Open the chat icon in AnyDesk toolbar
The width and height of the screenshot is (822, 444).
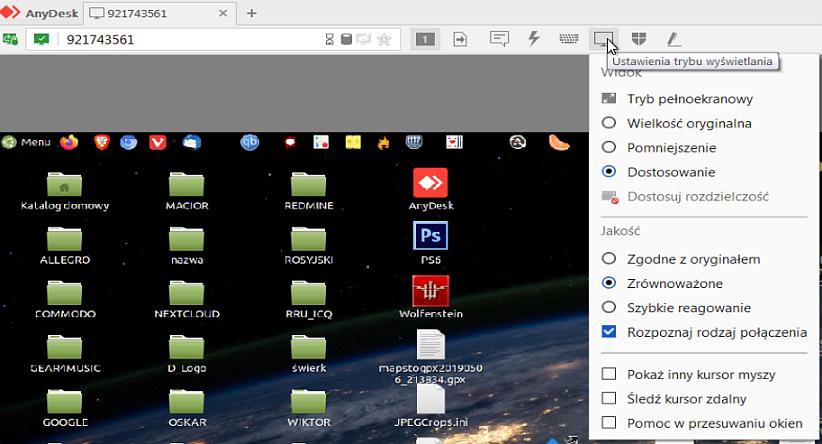click(499, 39)
